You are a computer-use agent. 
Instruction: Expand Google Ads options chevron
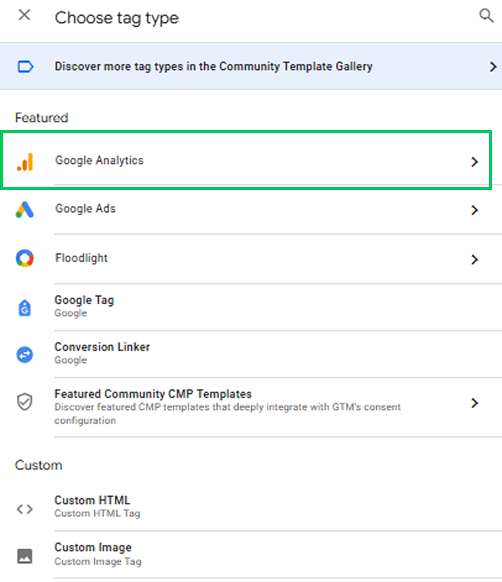[x=474, y=210]
